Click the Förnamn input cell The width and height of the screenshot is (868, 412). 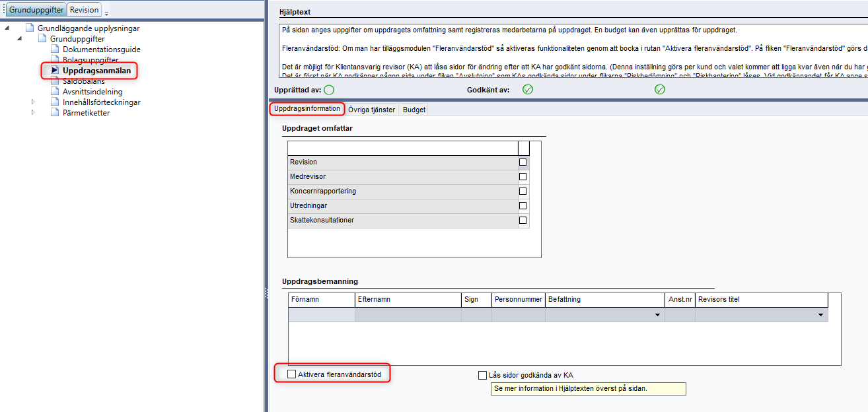pos(322,315)
